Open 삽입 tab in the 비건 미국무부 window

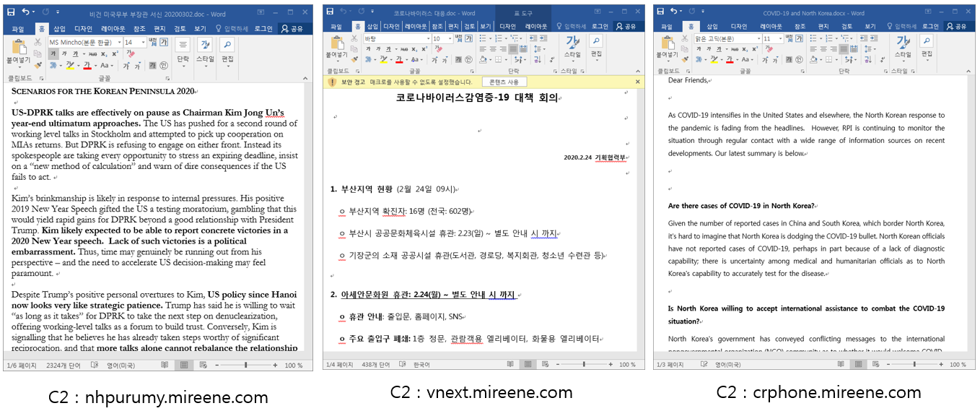pos(59,29)
